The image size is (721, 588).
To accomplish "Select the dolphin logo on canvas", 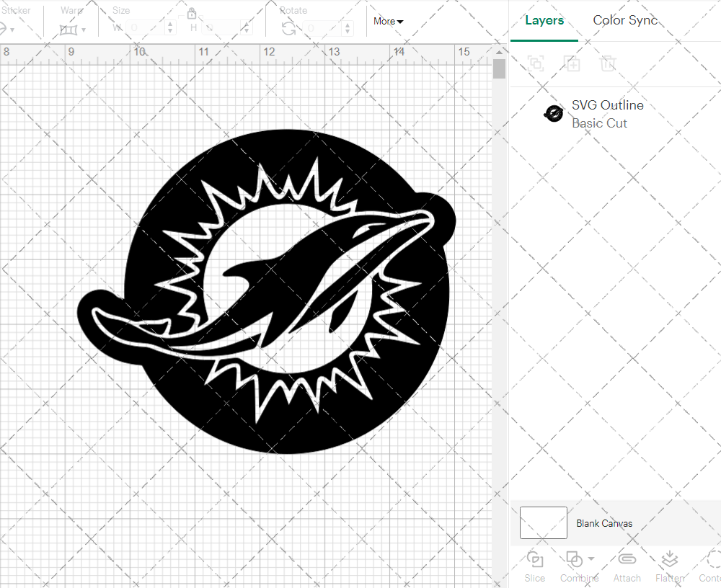I will tap(267, 291).
